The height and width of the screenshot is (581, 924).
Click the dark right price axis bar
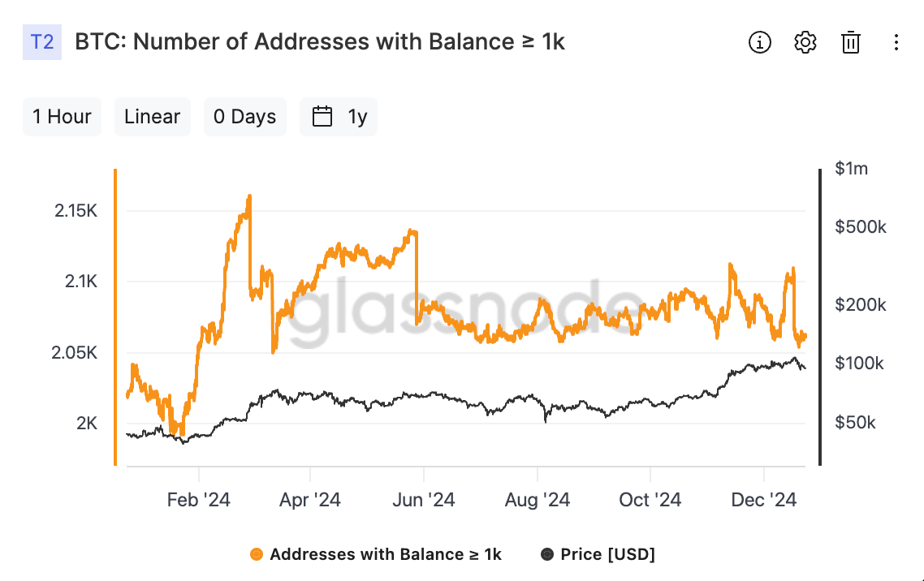tap(820, 317)
